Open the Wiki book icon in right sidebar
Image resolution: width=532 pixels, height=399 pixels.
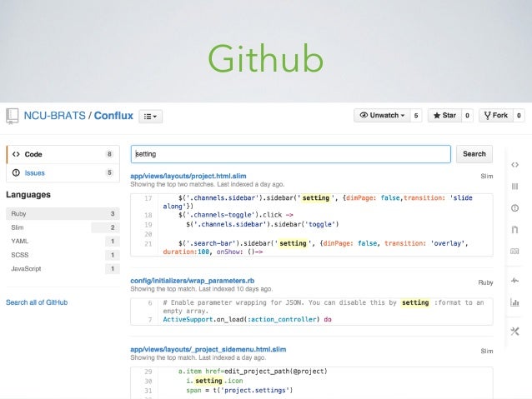coord(514,252)
